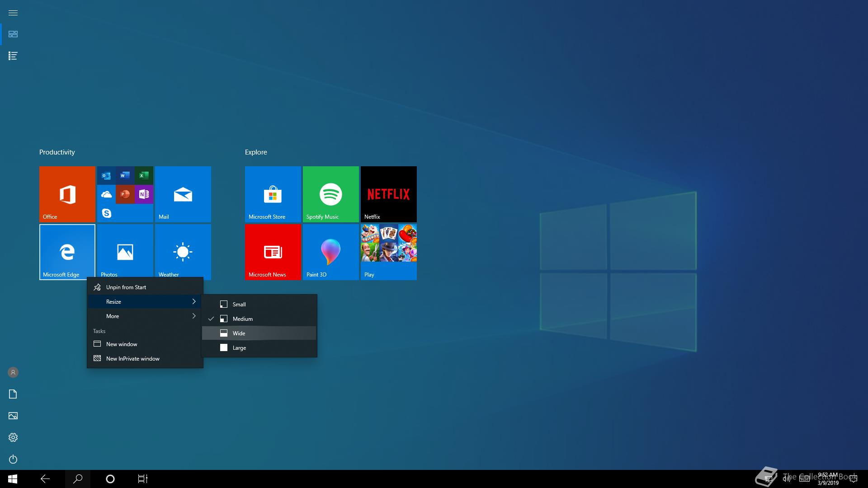Image resolution: width=868 pixels, height=488 pixels.
Task: Set tile size to Wide
Action: [259, 333]
